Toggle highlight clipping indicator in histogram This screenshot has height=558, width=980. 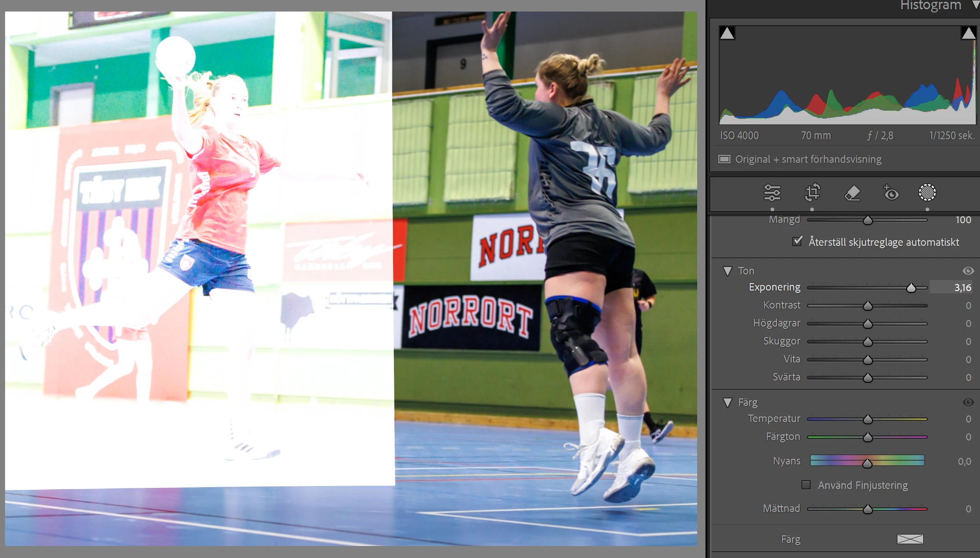968,33
